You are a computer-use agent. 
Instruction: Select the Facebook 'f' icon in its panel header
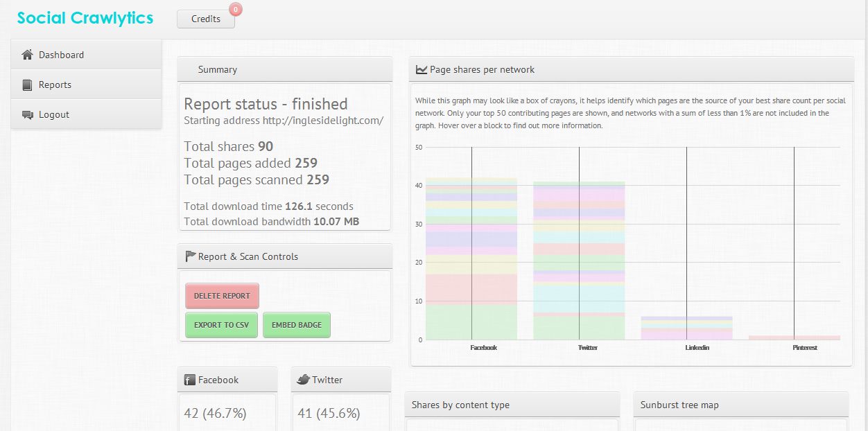[188, 379]
